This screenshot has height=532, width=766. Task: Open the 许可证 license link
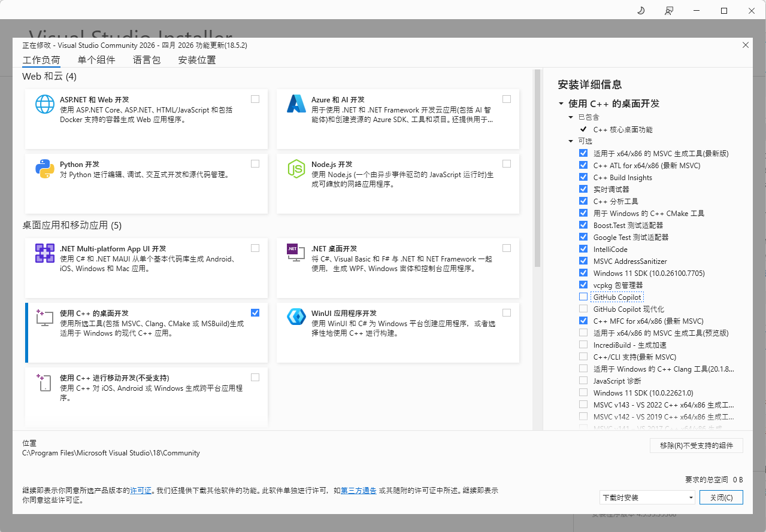pos(141,490)
